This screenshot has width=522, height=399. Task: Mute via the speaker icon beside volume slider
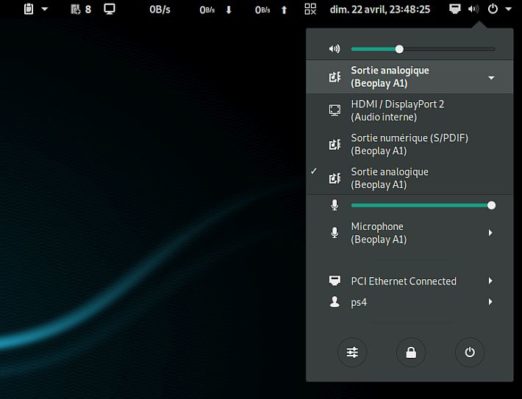[x=334, y=49]
